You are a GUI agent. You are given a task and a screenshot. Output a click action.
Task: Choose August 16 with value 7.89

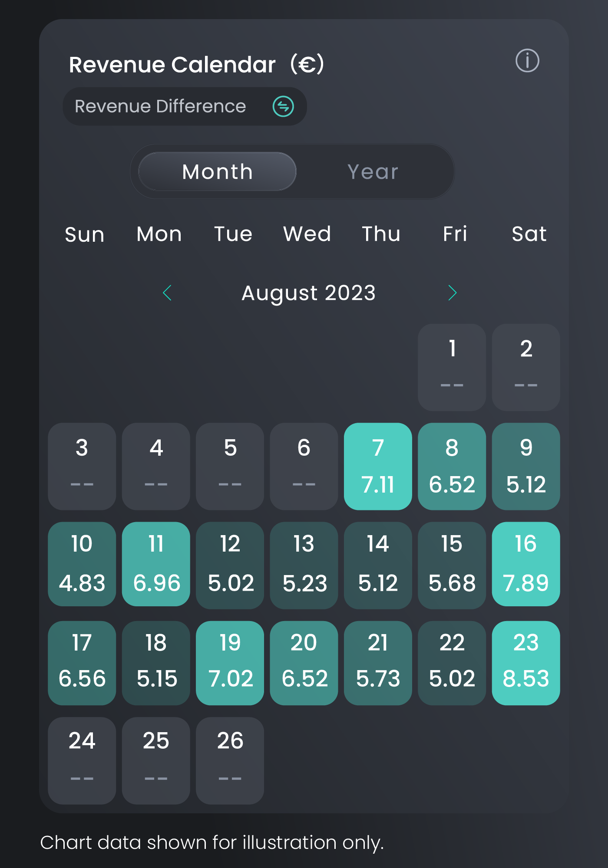click(526, 564)
